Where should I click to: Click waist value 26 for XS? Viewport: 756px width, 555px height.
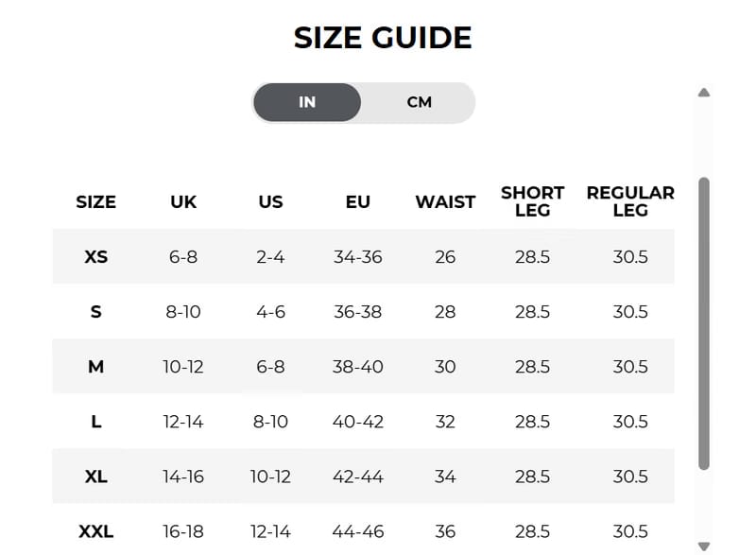(x=445, y=256)
